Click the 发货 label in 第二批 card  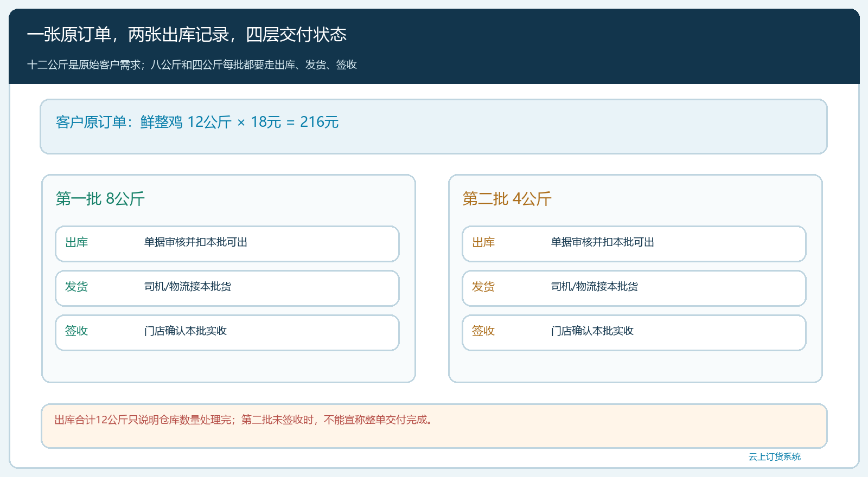point(483,287)
